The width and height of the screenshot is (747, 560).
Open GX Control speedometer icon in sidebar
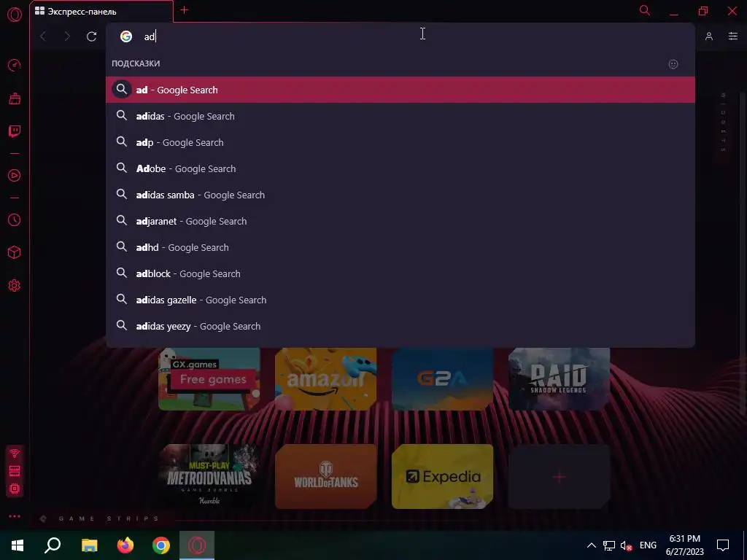tap(15, 65)
